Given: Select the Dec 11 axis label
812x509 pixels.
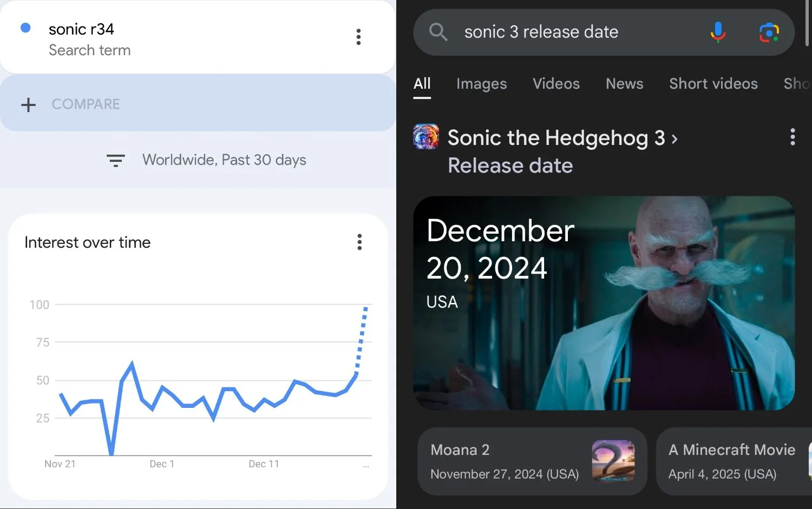Looking at the screenshot, I should coord(264,464).
